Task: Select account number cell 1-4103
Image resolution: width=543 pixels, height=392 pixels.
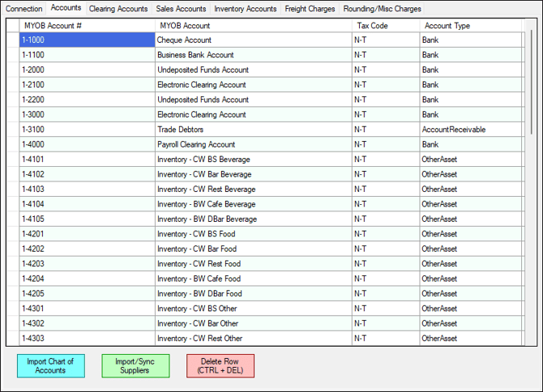Action: pos(87,189)
